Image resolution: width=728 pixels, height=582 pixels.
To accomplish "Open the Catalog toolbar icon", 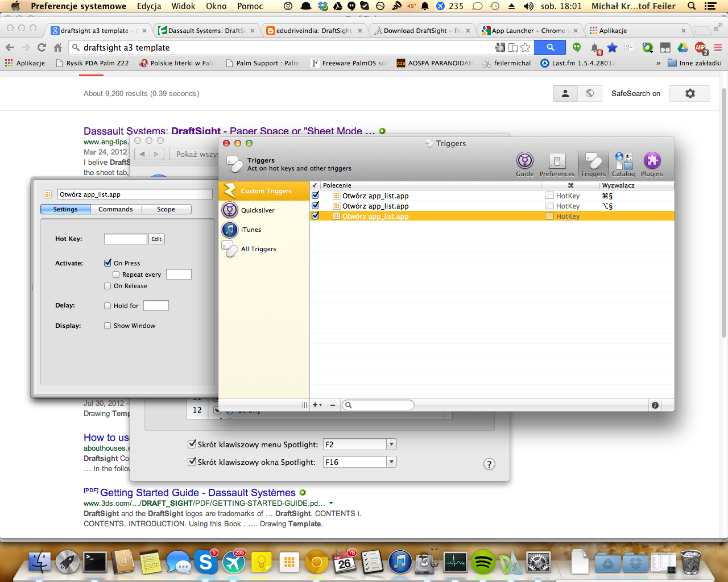I will point(623,165).
